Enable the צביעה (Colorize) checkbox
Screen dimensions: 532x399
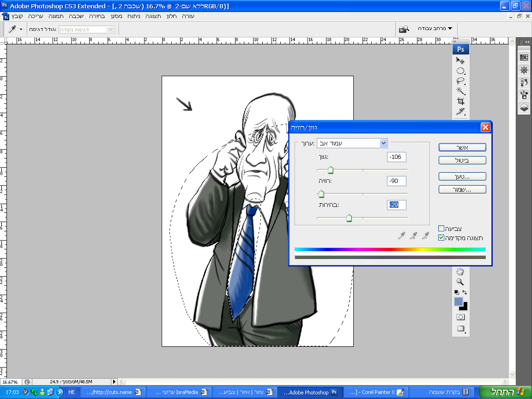pos(441,228)
